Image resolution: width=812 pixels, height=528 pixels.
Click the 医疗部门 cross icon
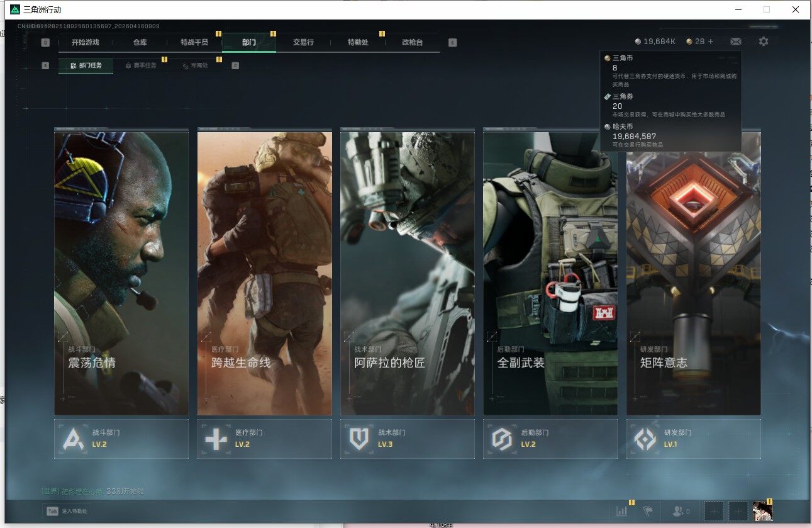click(x=216, y=439)
